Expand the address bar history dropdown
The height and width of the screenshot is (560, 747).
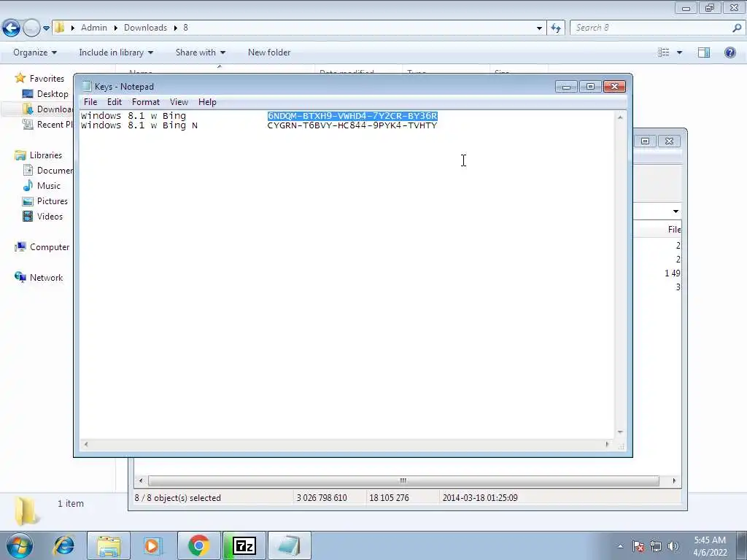(539, 28)
